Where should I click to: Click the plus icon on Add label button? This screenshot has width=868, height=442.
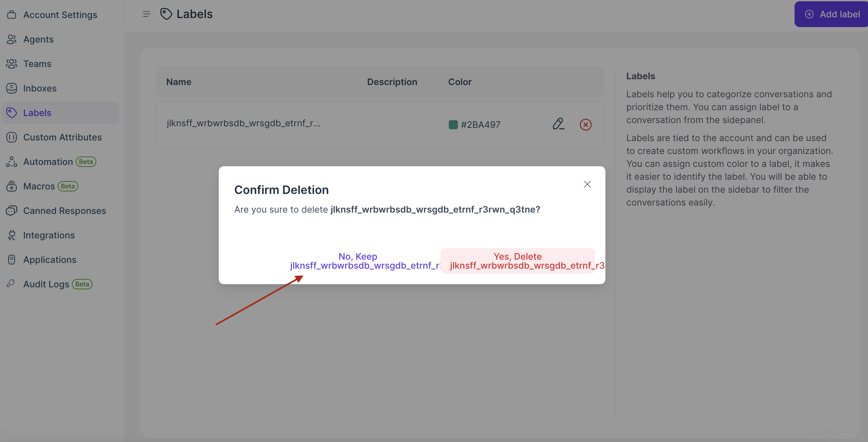[x=810, y=14]
